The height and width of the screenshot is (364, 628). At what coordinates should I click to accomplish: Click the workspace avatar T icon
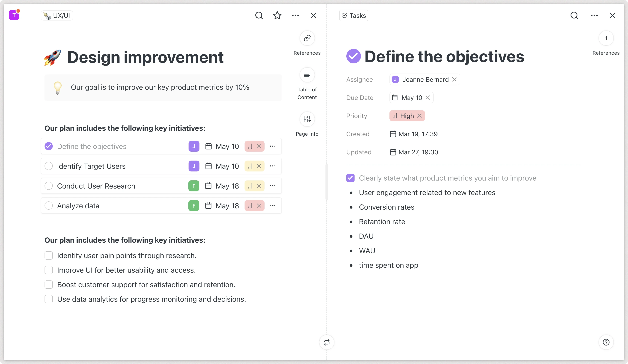(14, 15)
